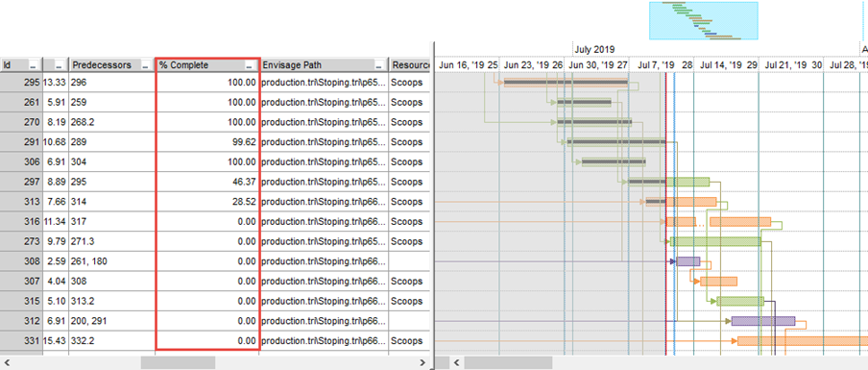Click the Gantt chart's left scroll arrow
Viewport: 868px width, 370px height.
[x=457, y=363]
